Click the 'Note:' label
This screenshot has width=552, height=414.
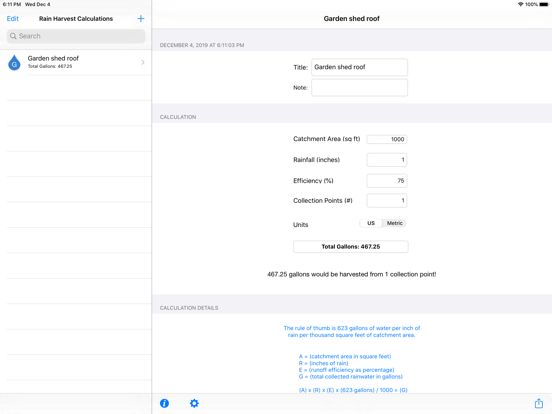click(x=301, y=88)
